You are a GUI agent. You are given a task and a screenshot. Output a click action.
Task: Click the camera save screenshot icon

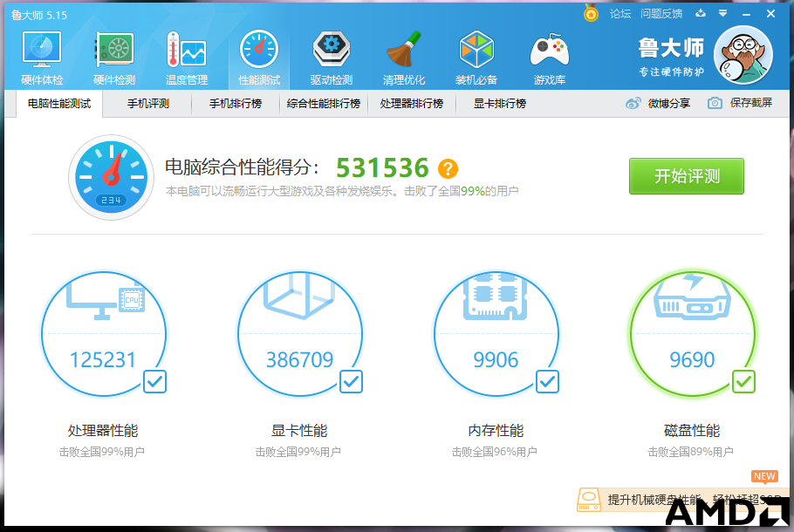(715, 103)
